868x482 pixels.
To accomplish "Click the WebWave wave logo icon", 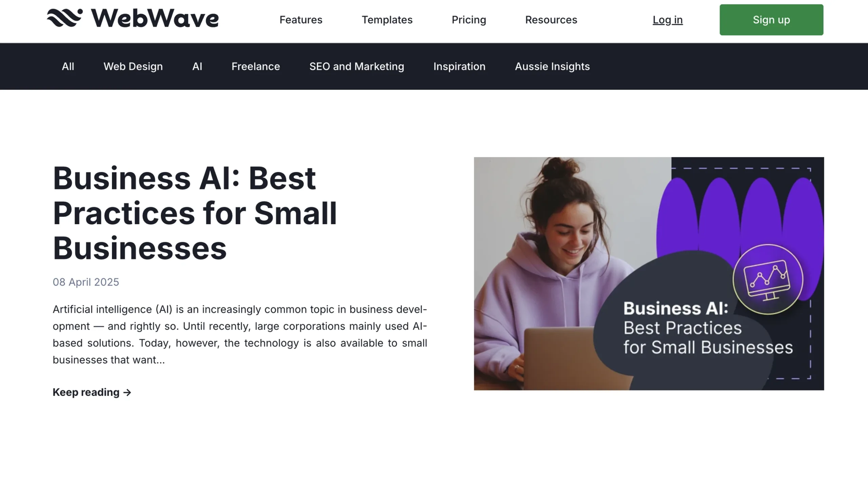I will [x=64, y=18].
